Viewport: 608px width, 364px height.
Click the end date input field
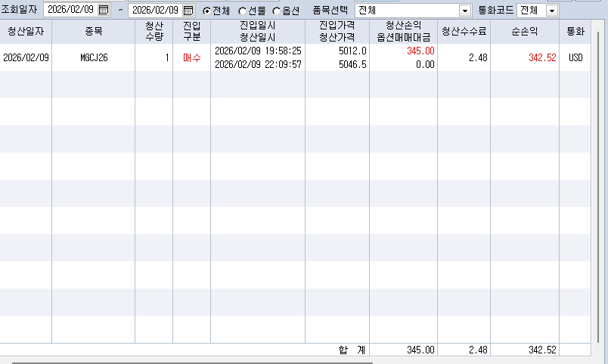(156, 11)
